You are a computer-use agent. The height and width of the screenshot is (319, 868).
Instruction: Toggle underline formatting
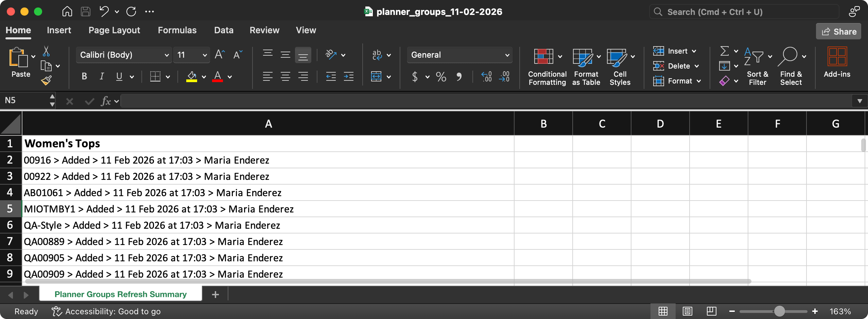(119, 77)
